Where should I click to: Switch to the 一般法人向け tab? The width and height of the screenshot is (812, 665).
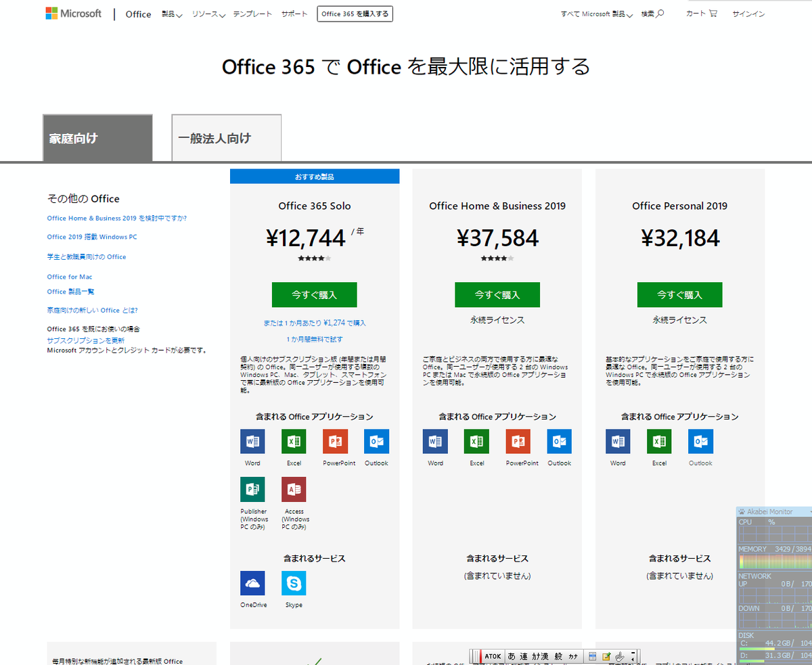[x=227, y=138]
